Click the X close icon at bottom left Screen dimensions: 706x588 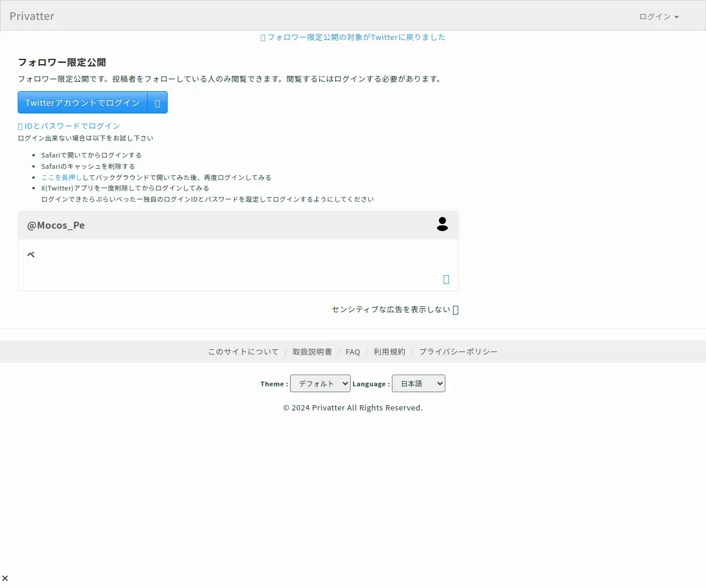click(x=5, y=578)
